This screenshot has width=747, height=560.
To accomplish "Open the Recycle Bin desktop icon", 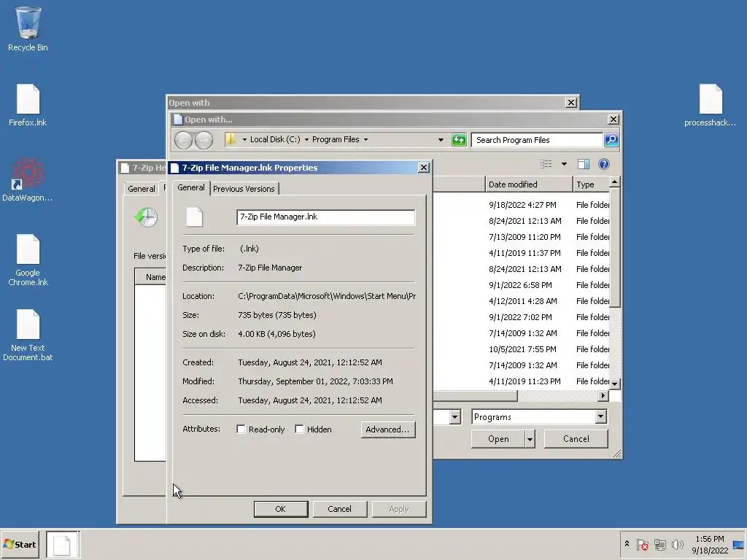I will (x=28, y=28).
